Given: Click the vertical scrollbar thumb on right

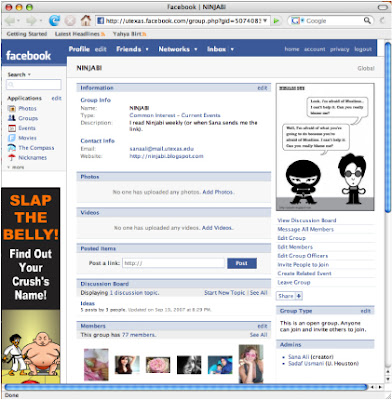Looking at the screenshot, I should 388,127.
